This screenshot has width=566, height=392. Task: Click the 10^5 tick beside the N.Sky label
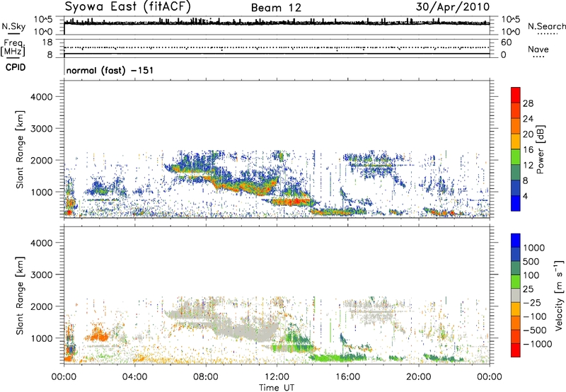43,19
